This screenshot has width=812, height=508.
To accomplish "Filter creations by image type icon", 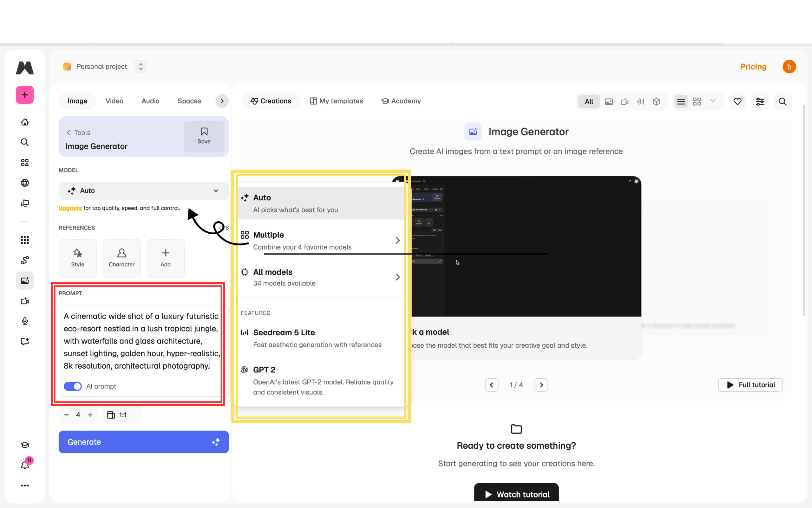I will coord(609,102).
